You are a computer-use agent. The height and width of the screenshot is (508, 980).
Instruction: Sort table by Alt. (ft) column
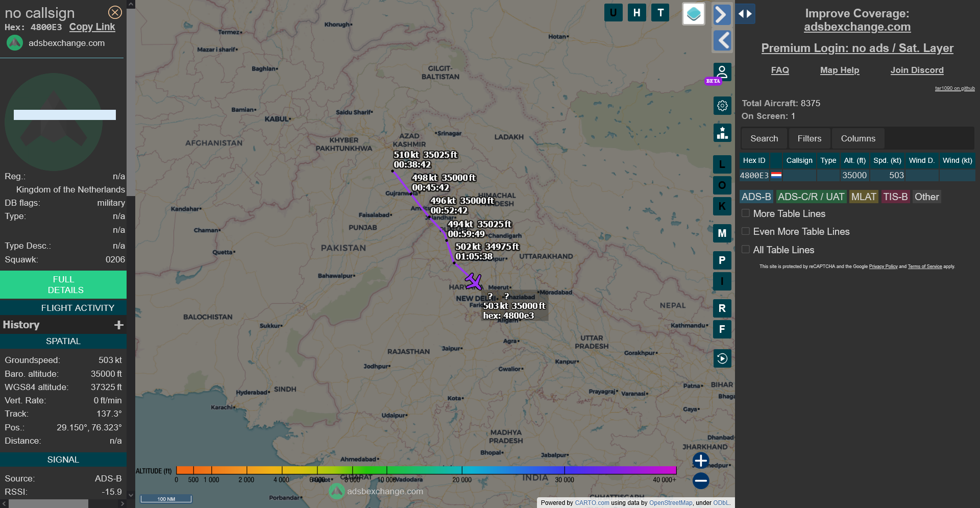pyautogui.click(x=855, y=160)
